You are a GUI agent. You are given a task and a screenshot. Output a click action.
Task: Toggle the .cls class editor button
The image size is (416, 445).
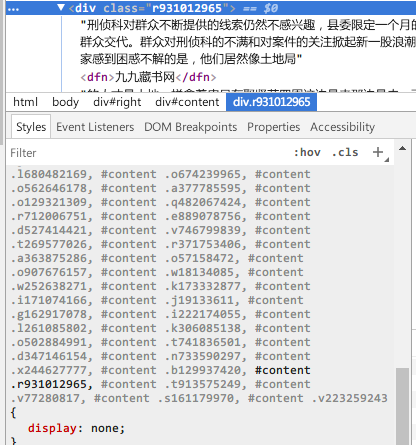345,152
